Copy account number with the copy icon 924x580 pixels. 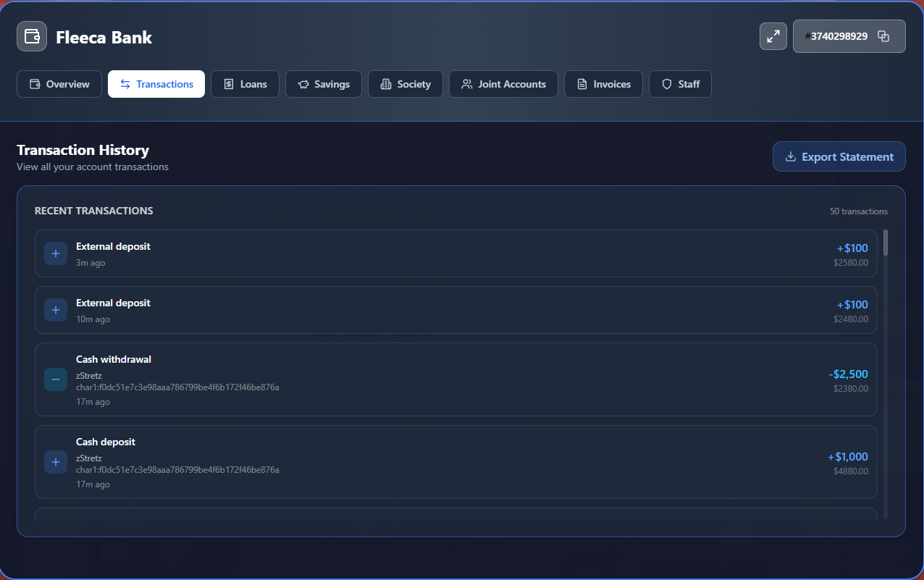pos(883,36)
